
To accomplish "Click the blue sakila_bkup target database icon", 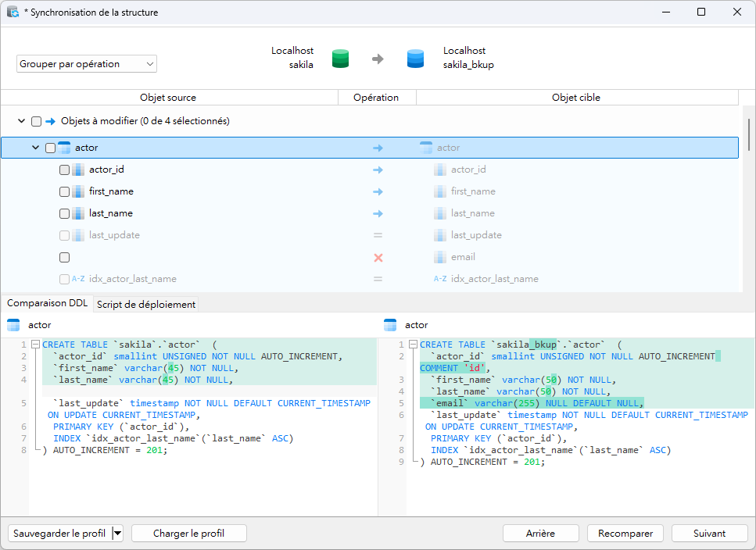I will point(415,59).
